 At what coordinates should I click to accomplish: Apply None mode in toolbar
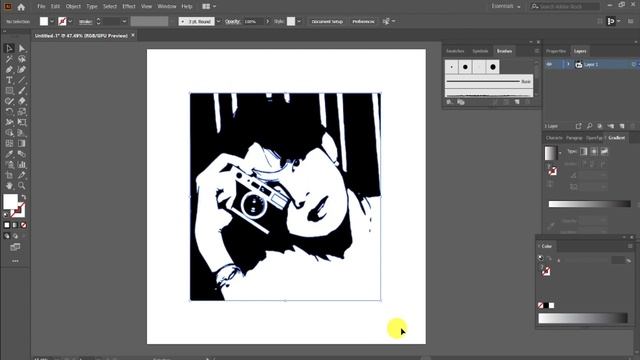click(24, 225)
